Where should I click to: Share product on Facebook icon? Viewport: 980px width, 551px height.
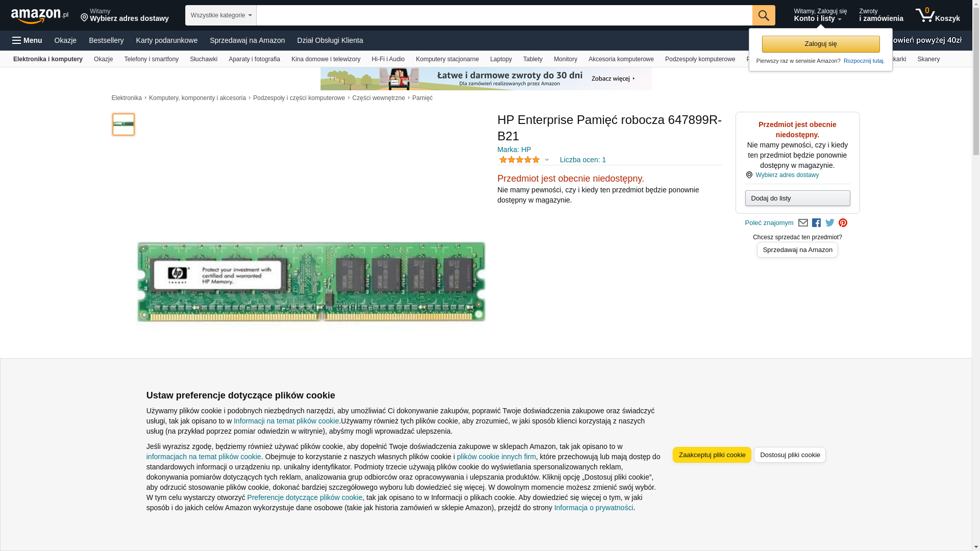pos(816,223)
